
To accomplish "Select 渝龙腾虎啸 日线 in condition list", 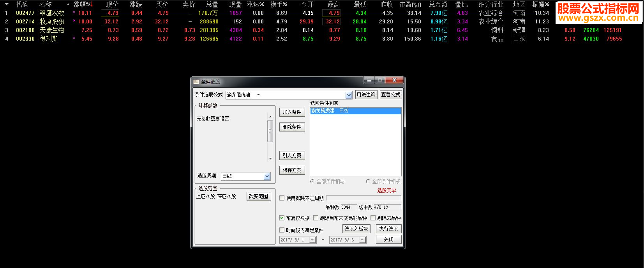I will click(x=356, y=111).
